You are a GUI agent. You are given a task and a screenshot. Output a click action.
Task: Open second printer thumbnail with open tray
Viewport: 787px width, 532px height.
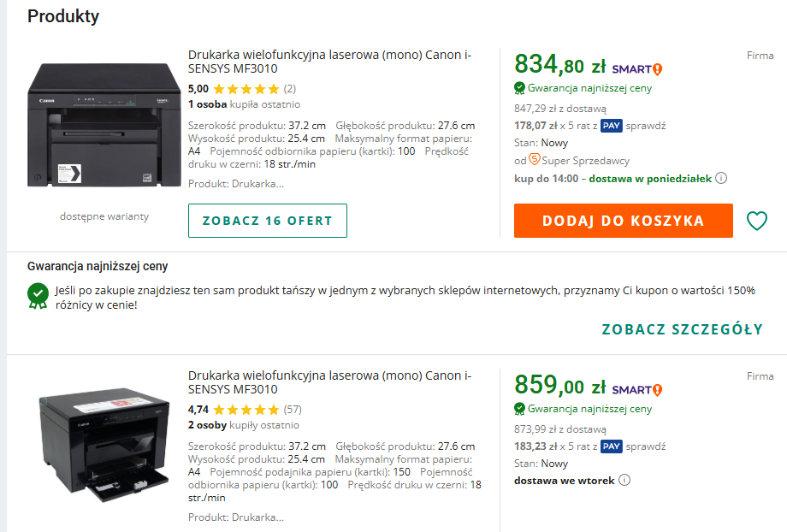(104, 446)
